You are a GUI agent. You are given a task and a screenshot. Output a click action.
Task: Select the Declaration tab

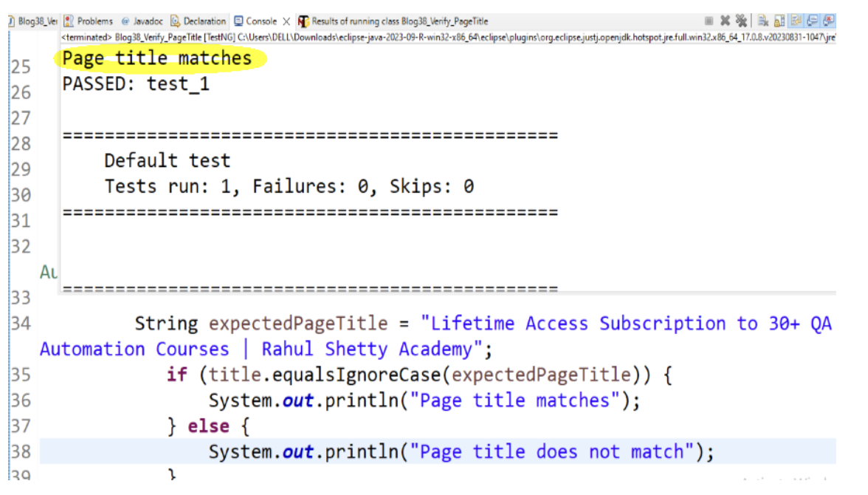(x=199, y=21)
